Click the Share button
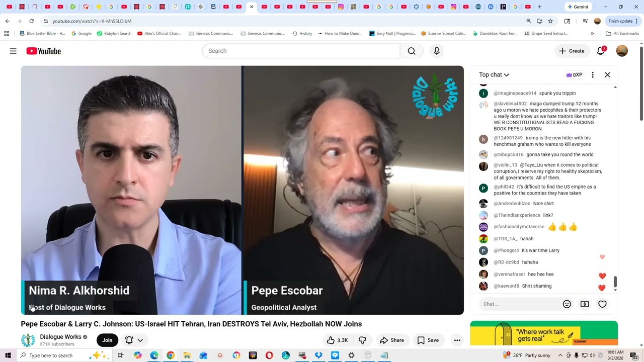Image resolution: width=644 pixels, height=362 pixels. tap(392, 340)
